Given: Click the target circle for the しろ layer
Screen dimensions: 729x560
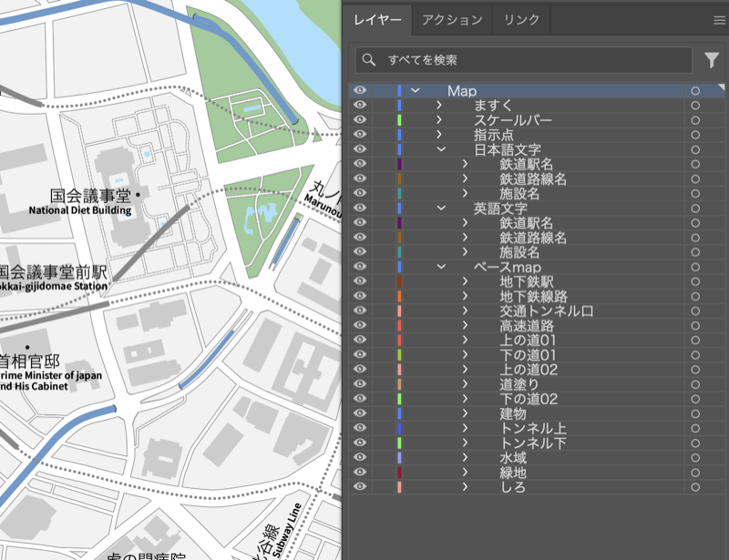Looking at the screenshot, I should coord(694,485).
